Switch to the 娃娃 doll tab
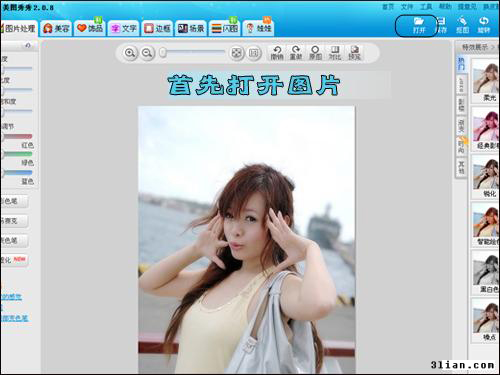 coord(258,28)
